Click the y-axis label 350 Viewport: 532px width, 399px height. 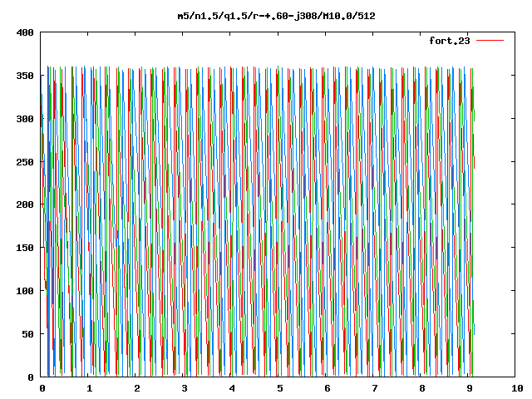25,76
